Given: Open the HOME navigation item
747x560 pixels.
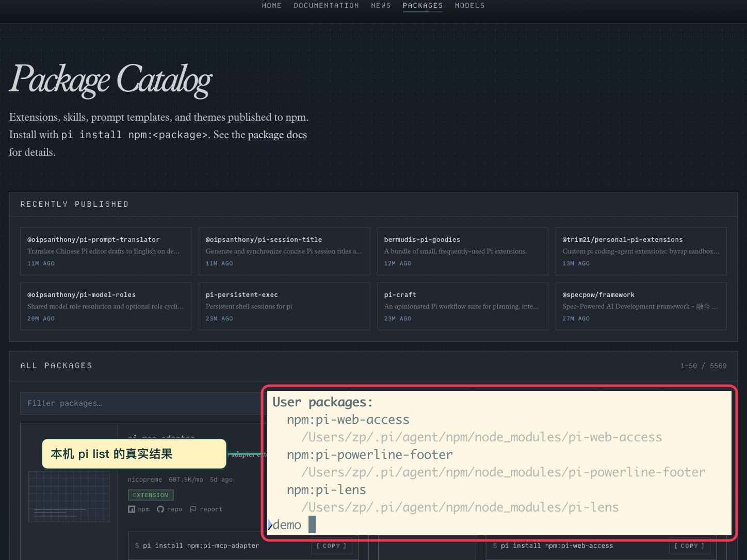Looking at the screenshot, I should pos(271,6).
